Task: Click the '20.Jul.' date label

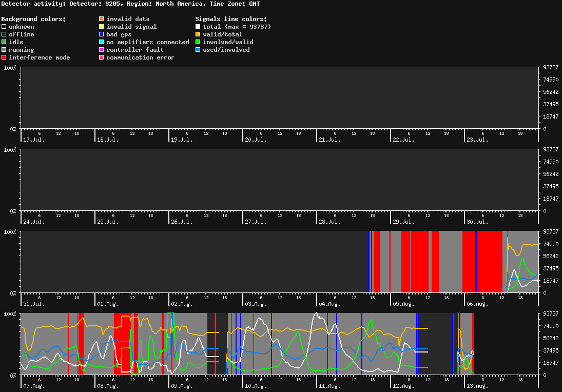Action: click(x=256, y=140)
